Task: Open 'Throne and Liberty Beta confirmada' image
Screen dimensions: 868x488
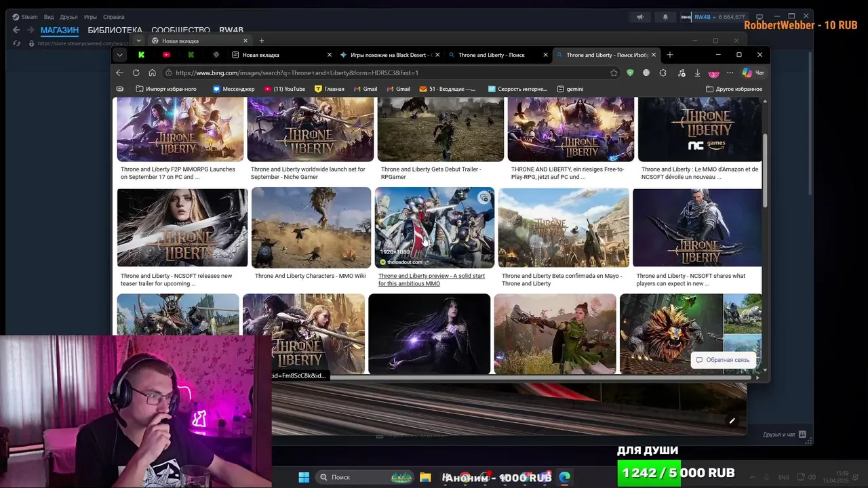Action: (x=564, y=228)
